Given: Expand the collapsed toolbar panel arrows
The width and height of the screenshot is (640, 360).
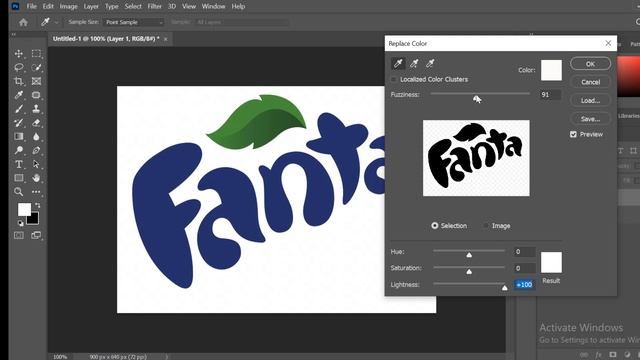Looking at the screenshot, I should pyautogui.click(x=13, y=34).
